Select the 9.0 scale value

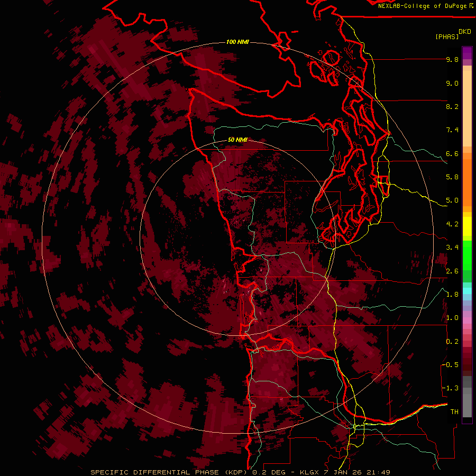click(x=452, y=83)
